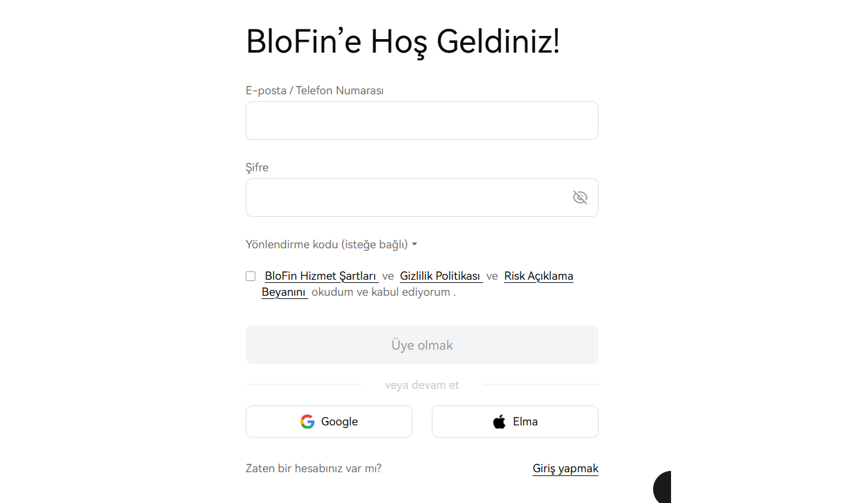Toggle the consent checkbox next to BloFin Hizmet Şartları

pyautogui.click(x=250, y=275)
